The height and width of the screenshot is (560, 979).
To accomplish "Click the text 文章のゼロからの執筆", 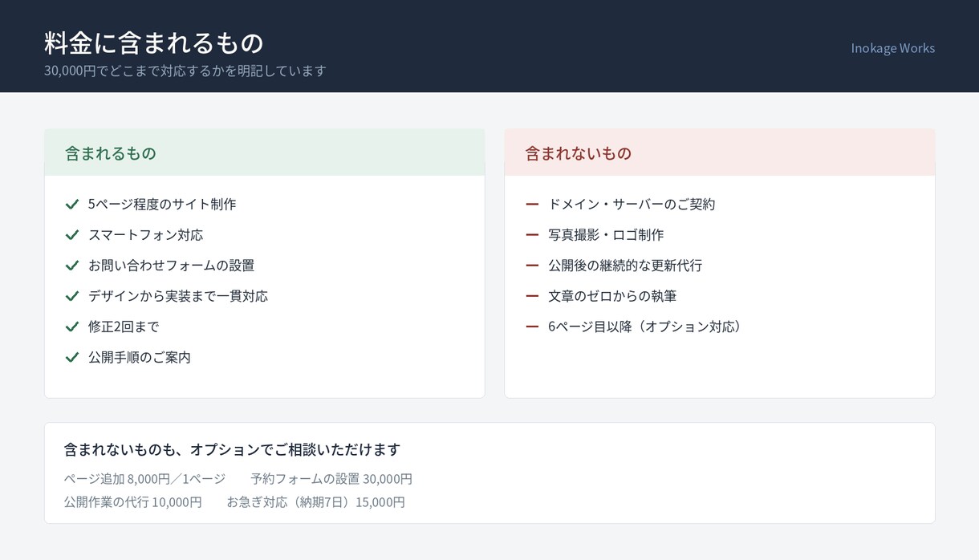I will pyautogui.click(x=612, y=295).
